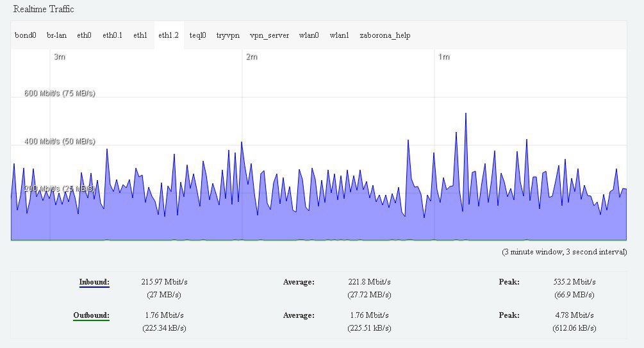Click the 1m time marker in graph
This screenshot has height=348, width=644.
tap(444, 56)
